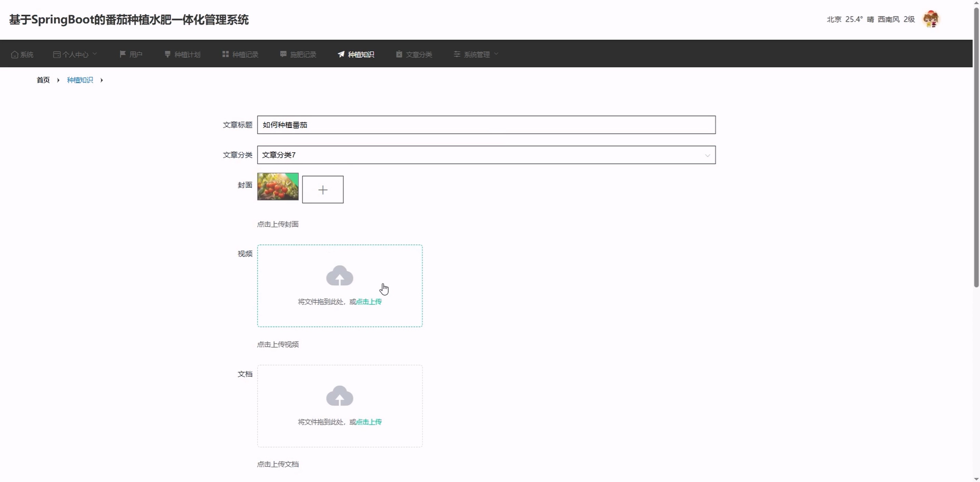Click the flag icon for 用户
The image size is (980, 482).
[x=122, y=54]
